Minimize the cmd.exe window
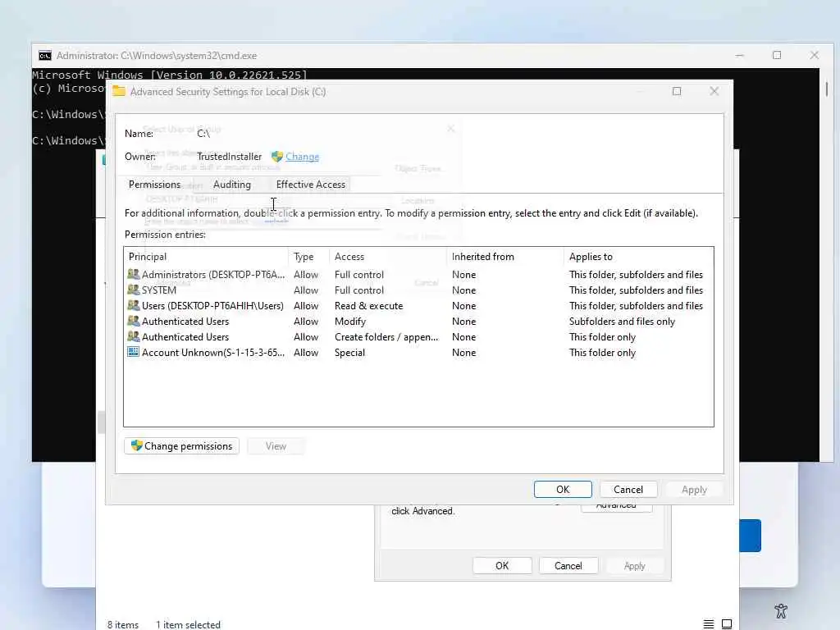 click(x=739, y=55)
